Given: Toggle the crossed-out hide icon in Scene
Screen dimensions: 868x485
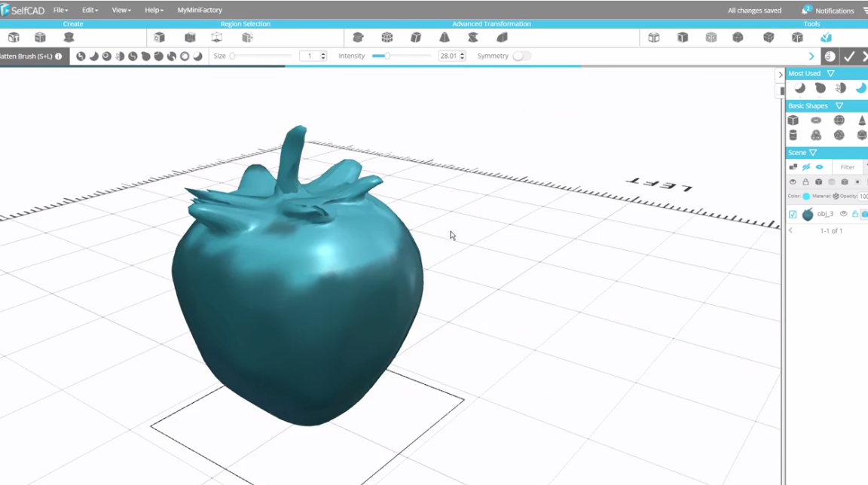Looking at the screenshot, I should coord(806,167).
